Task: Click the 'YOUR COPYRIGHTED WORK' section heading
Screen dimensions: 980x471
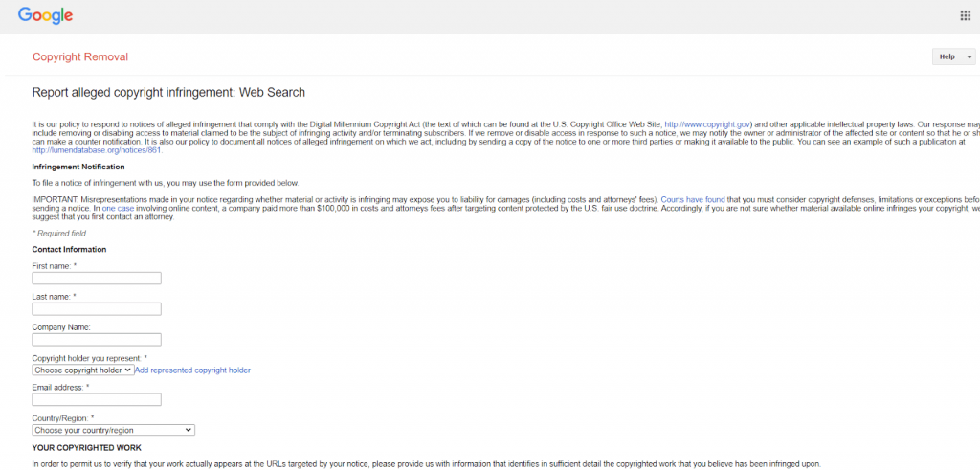Action: [87, 448]
